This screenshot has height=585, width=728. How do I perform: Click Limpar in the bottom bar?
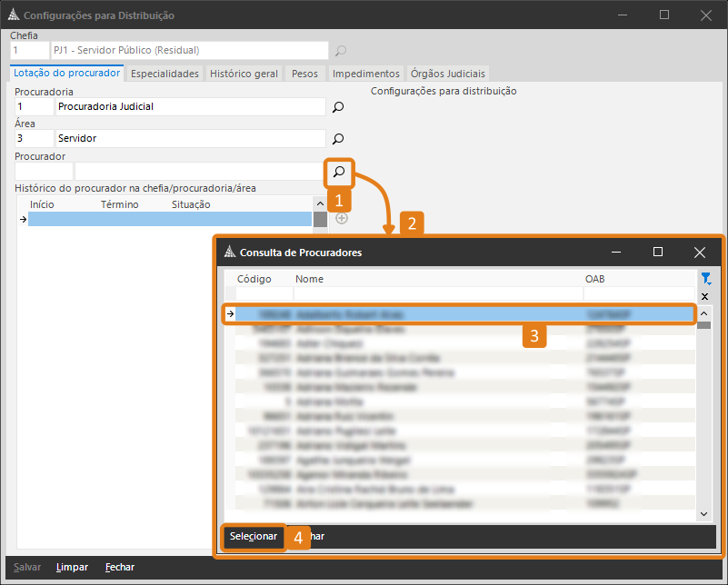72,567
